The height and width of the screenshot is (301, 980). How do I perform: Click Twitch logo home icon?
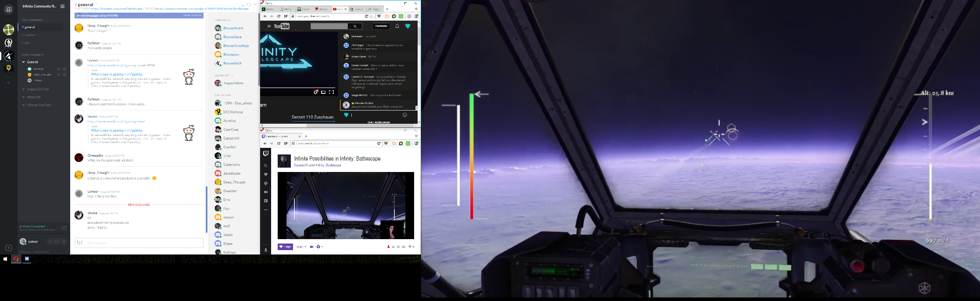[266, 153]
